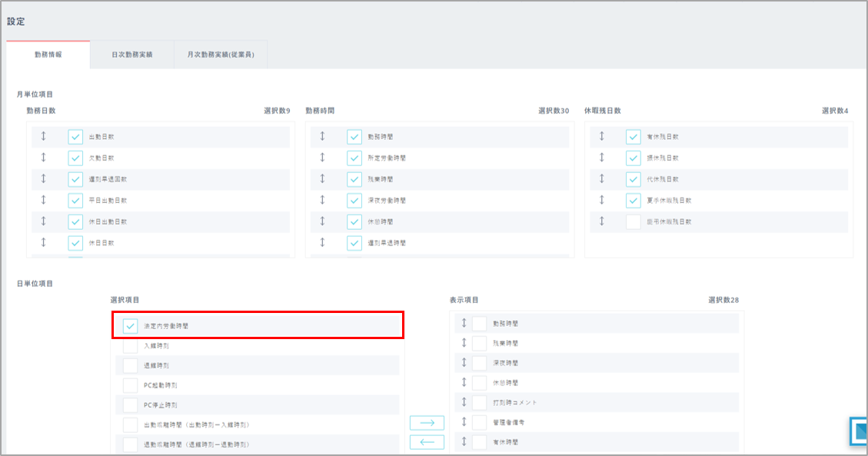
Task: Uncheck the 法定内労働時間 checkbox
Action: [131, 326]
